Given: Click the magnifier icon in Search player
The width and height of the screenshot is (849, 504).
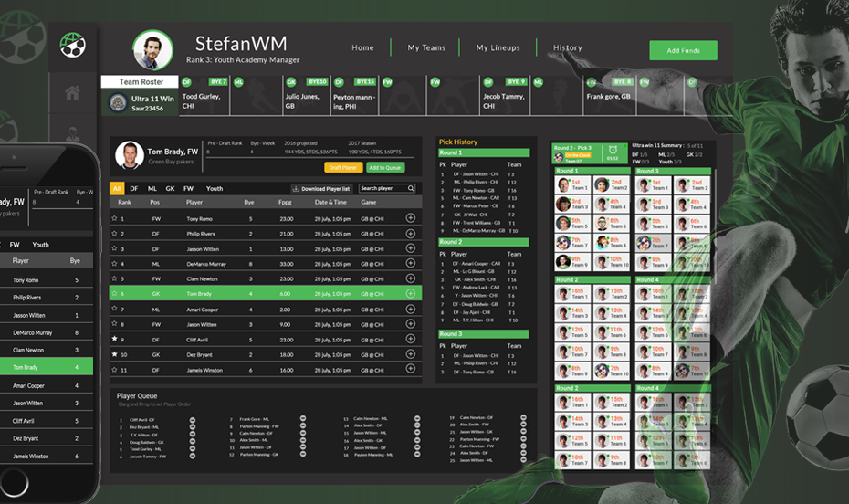Looking at the screenshot, I should click(x=411, y=188).
